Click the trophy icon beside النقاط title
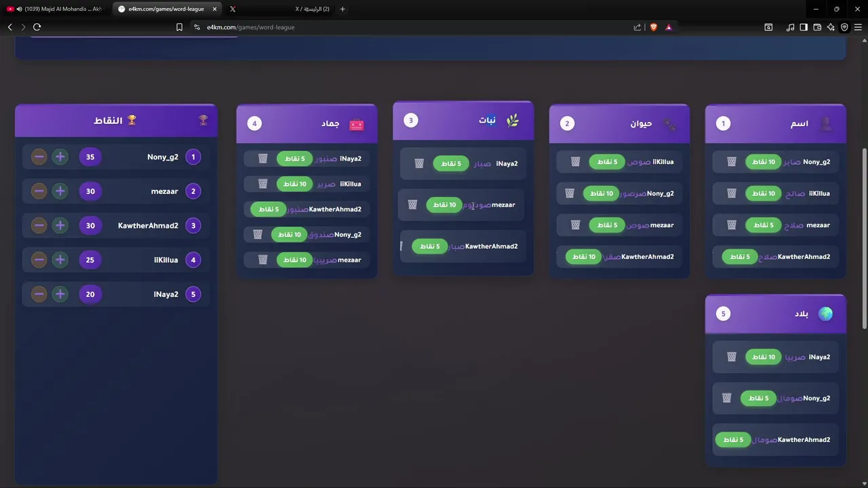 coord(132,120)
